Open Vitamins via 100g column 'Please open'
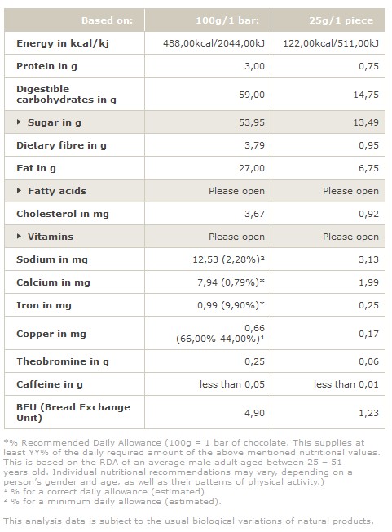This screenshot has width=392, height=532. [x=236, y=237]
